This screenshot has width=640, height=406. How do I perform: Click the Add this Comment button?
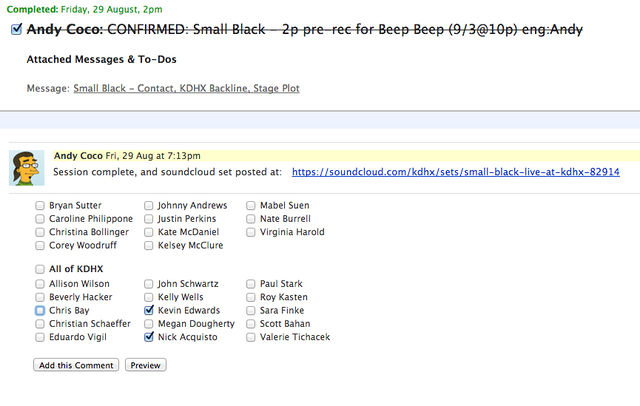pos(76,365)
